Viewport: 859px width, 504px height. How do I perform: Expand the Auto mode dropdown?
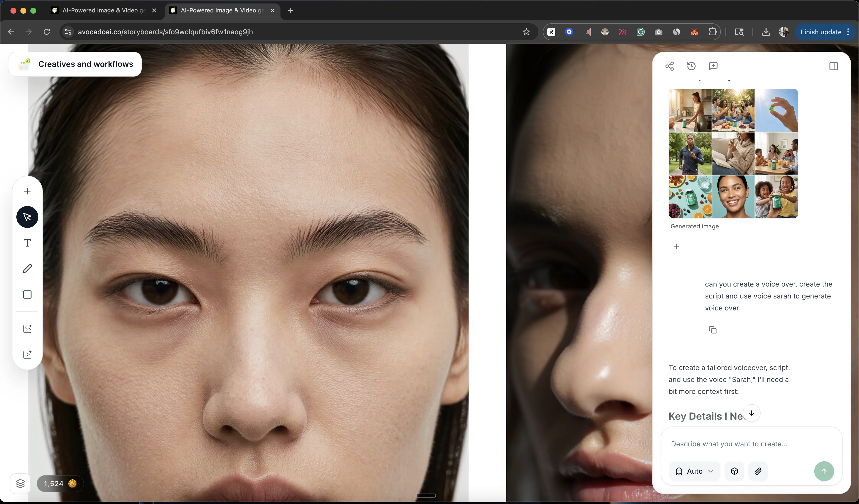(694, 471)
